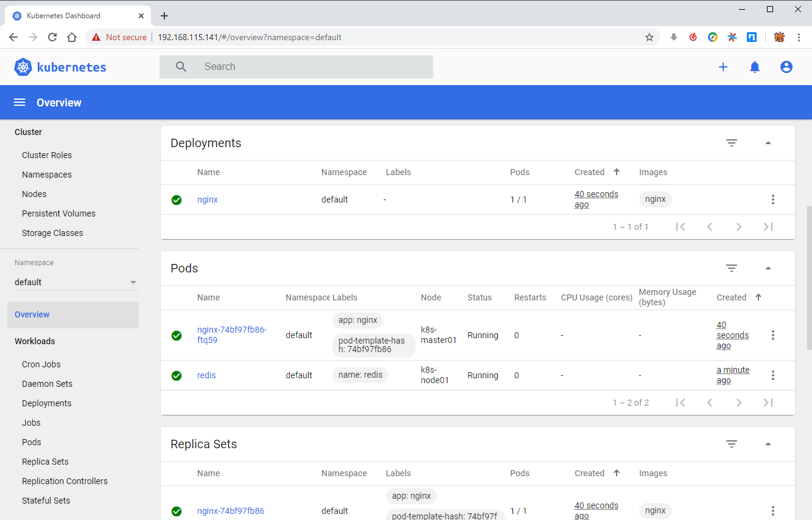The image size is (812, 520).
Task: Open Storage Classes in the sidebar
Action: point(52,233)
